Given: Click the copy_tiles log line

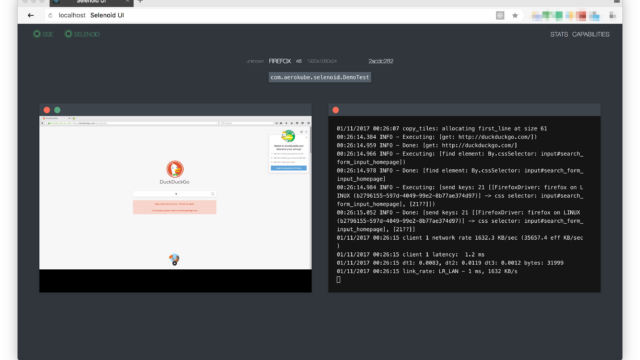Looking at the screenshot, I should (442, 128).
